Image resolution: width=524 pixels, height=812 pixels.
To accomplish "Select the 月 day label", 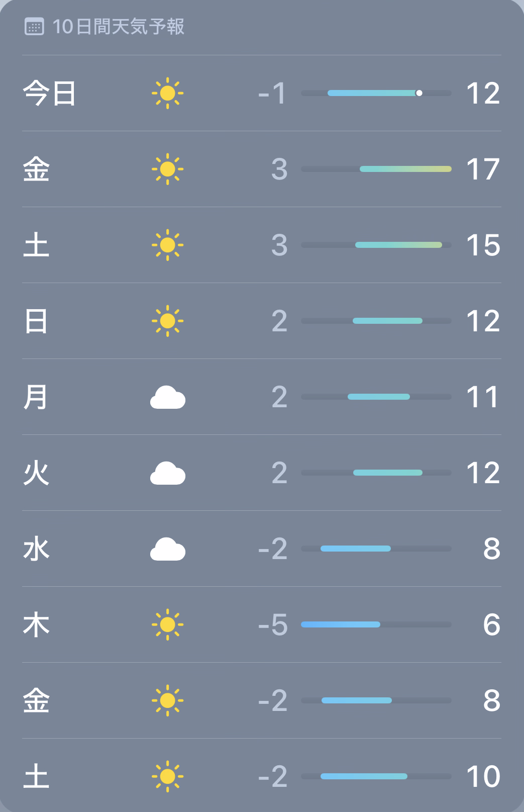I will (x=36, y=397).
